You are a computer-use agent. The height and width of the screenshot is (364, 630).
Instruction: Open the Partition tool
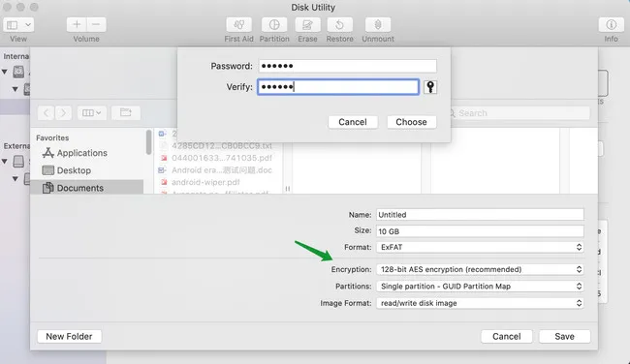pyautogui.click(x=274, y=25)
